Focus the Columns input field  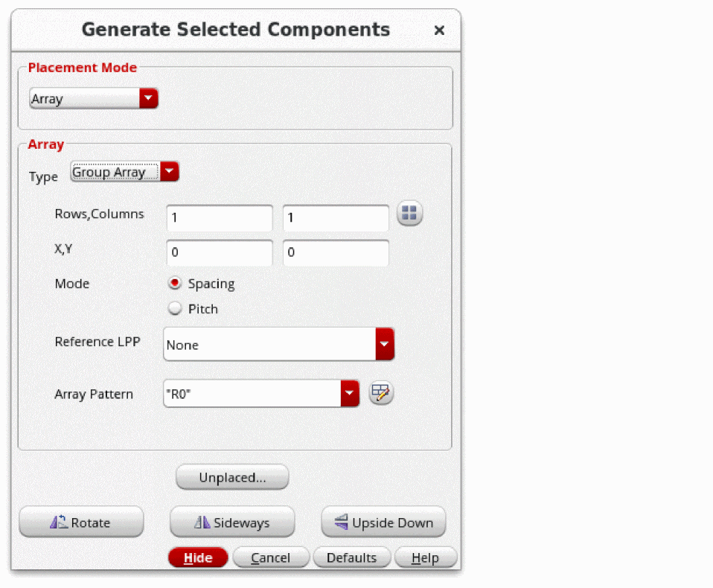(x=336, y=219)
